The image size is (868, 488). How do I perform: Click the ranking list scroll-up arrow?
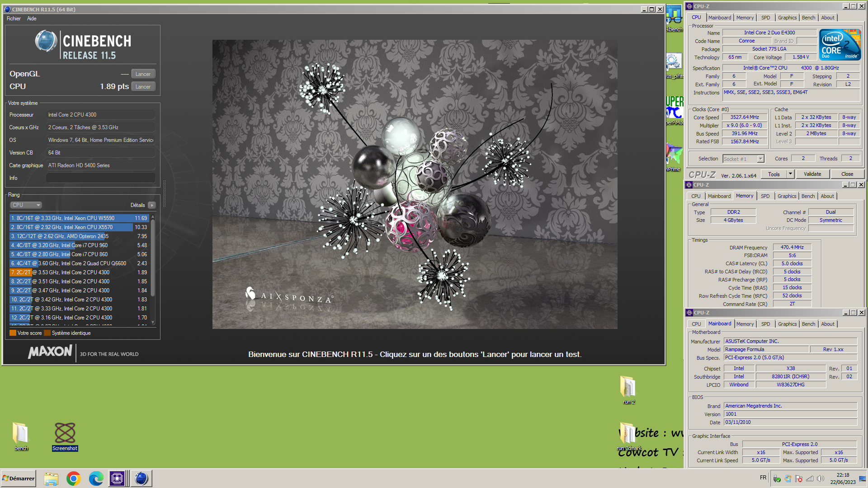coord(153,217)
